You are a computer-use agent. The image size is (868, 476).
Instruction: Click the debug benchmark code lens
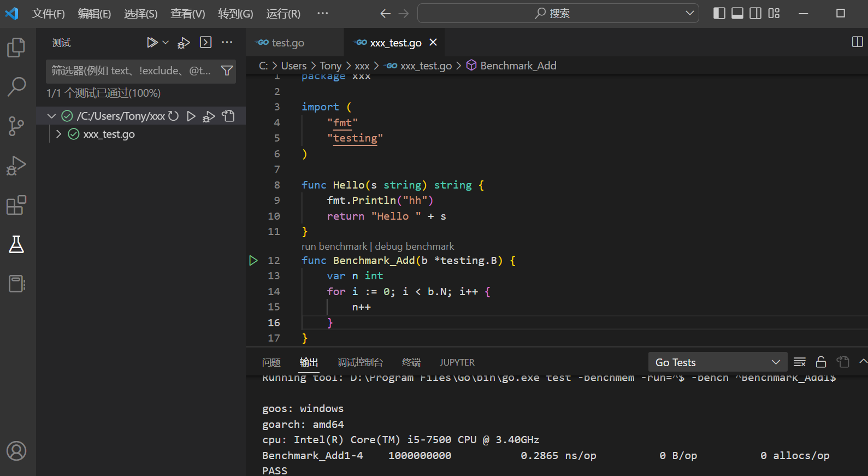tap(414, 246)
